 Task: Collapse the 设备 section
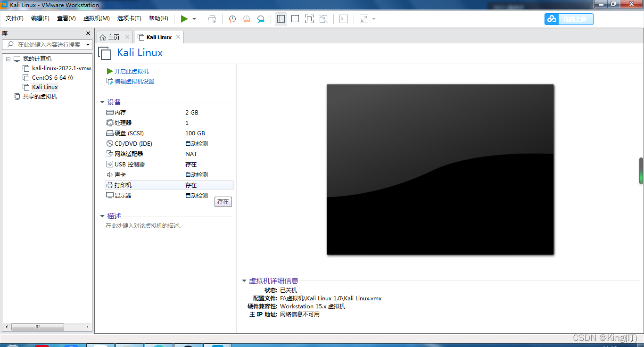pos(102,102)
